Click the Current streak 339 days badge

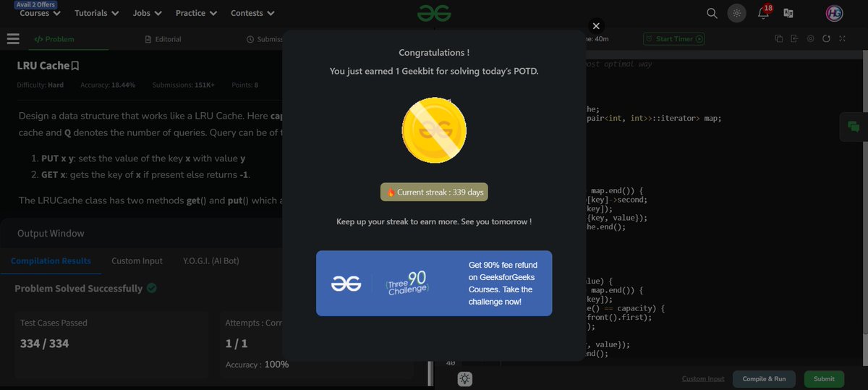pyautogui.click(x=434, y=192)
